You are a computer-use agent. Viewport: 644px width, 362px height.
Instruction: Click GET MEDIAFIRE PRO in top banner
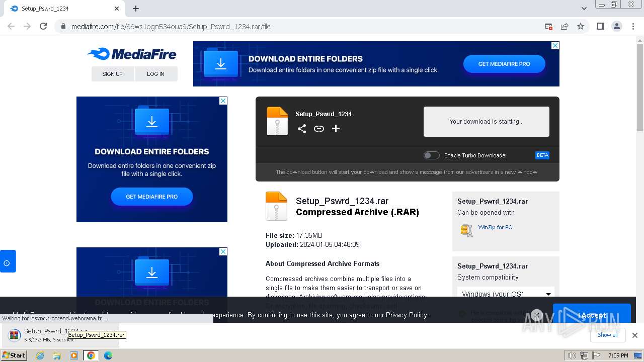pyautogui.click(x=504, y=64)
